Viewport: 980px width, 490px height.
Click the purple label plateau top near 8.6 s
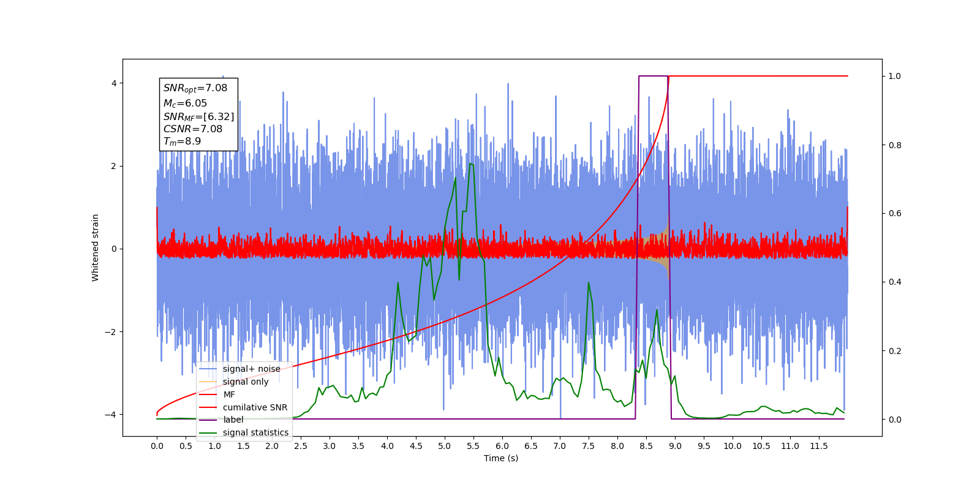coord(653,76)
